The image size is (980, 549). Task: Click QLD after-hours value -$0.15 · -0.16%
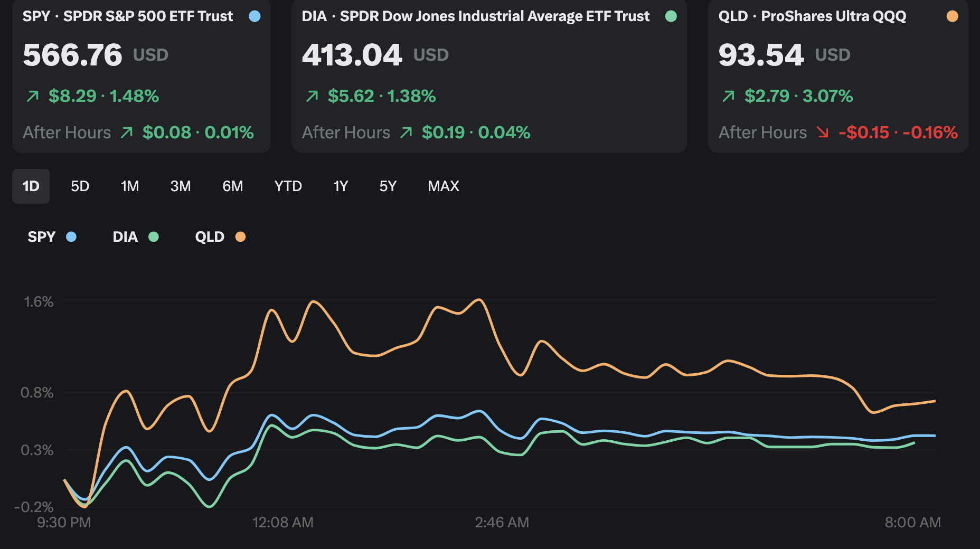pyautogui.click(x=898, y=132)
